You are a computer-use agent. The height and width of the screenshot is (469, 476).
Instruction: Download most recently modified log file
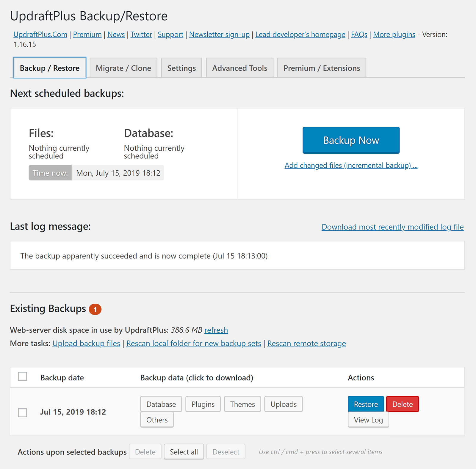coord(393,227)
